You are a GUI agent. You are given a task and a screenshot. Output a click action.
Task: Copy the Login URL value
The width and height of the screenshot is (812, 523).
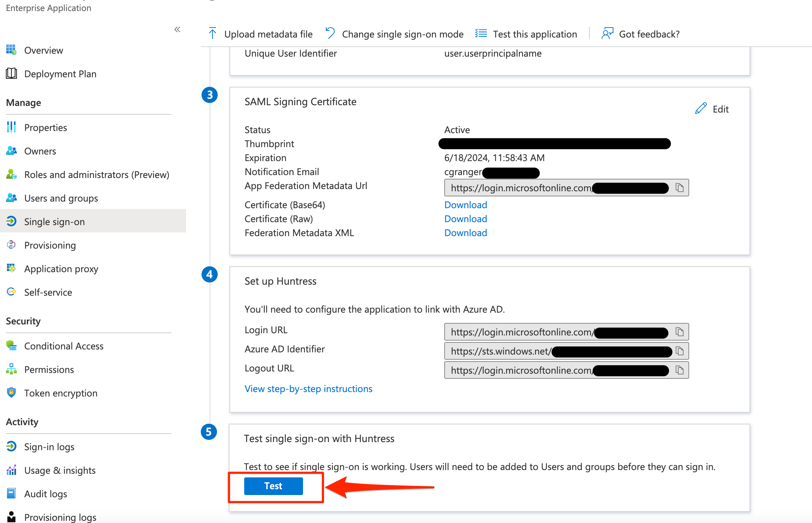click(680, 332)
